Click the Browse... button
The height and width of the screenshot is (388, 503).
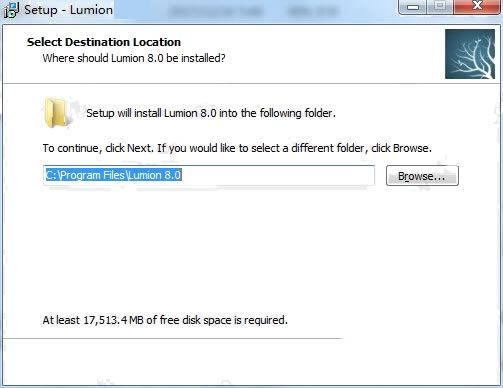click(422, 176)
